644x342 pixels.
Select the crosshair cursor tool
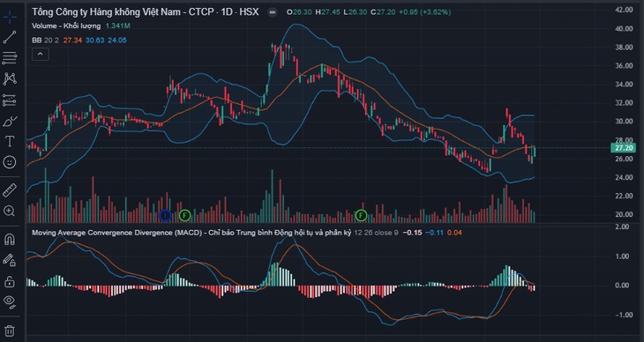[10, 17]
